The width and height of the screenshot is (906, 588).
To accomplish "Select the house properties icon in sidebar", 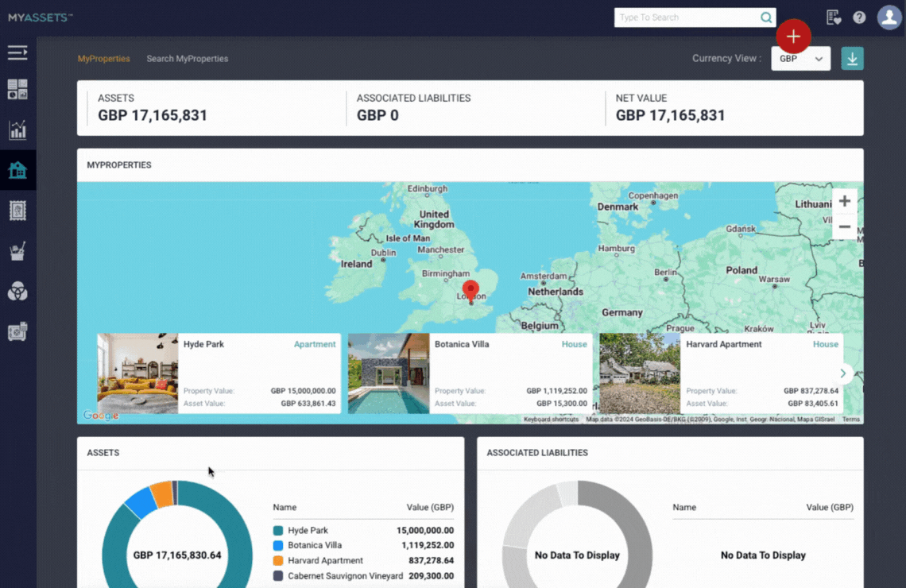I will [17, 170].
